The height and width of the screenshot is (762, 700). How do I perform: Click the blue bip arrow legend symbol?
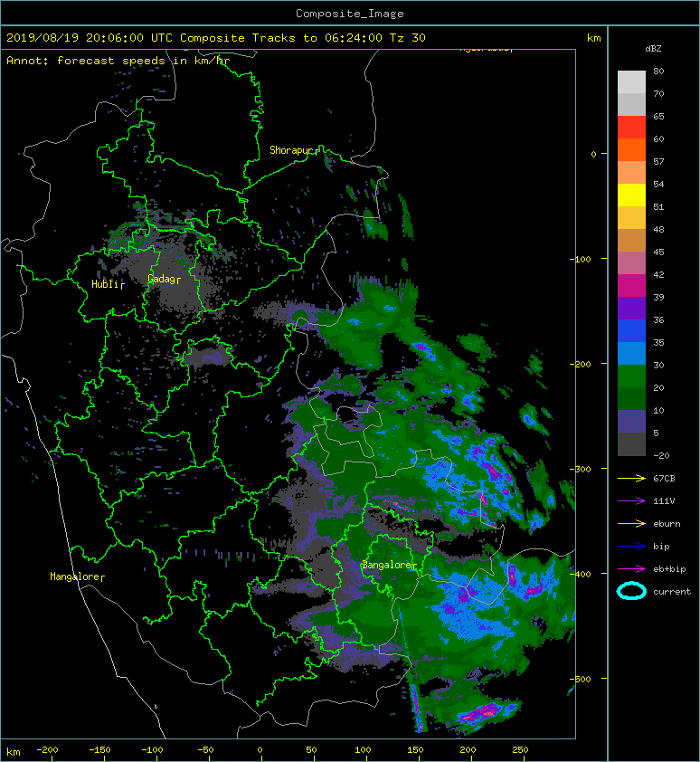tap(631, 547)
